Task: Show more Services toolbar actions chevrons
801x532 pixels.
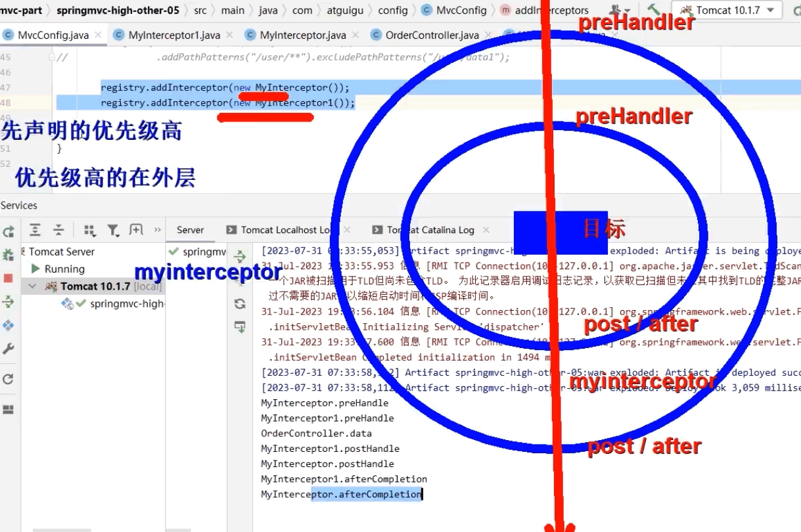Action: pos(157,230)
